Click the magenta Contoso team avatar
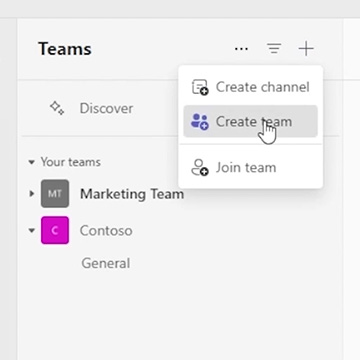Screen dimensions: 360x360 tap(55, 230)
